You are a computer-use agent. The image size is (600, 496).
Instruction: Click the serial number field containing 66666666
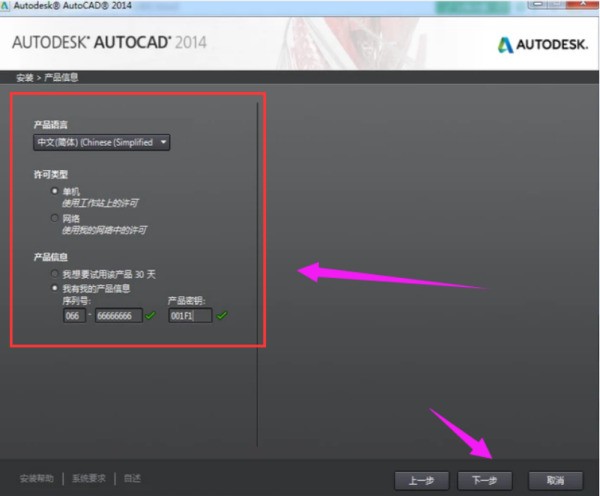pyautogui.click(x=118, y=316)
